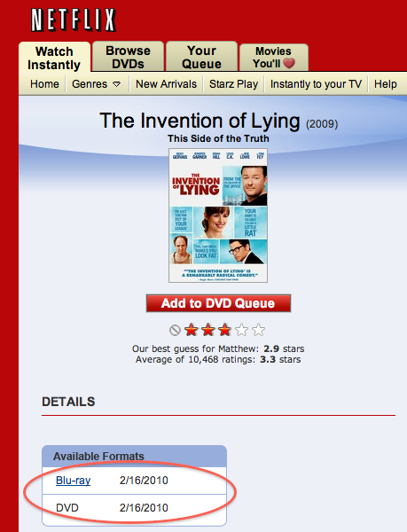Open New Arrivals in the navigation bar
Screen dimensions: 407x532
pyautogui.click(x=166, y=84)
